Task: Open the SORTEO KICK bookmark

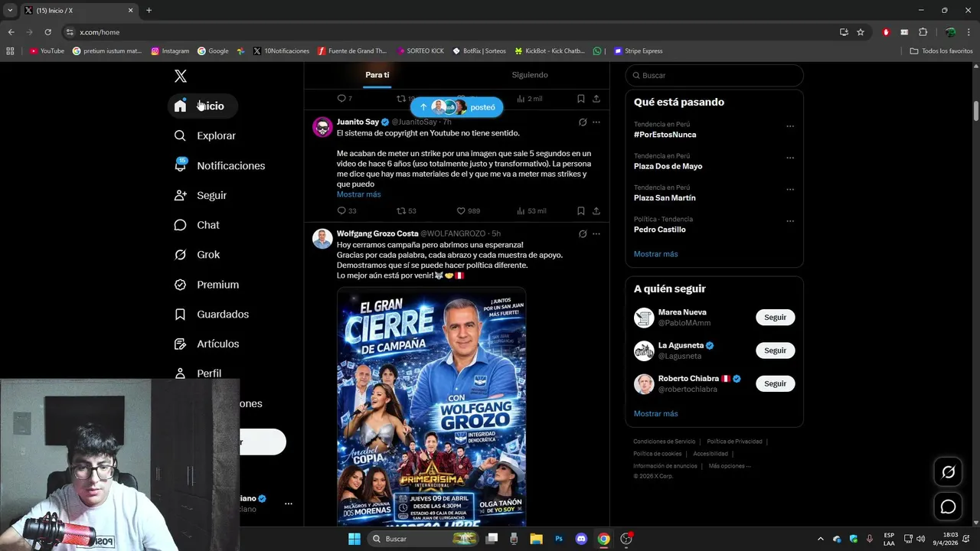Action: click(x=420, y=51)
